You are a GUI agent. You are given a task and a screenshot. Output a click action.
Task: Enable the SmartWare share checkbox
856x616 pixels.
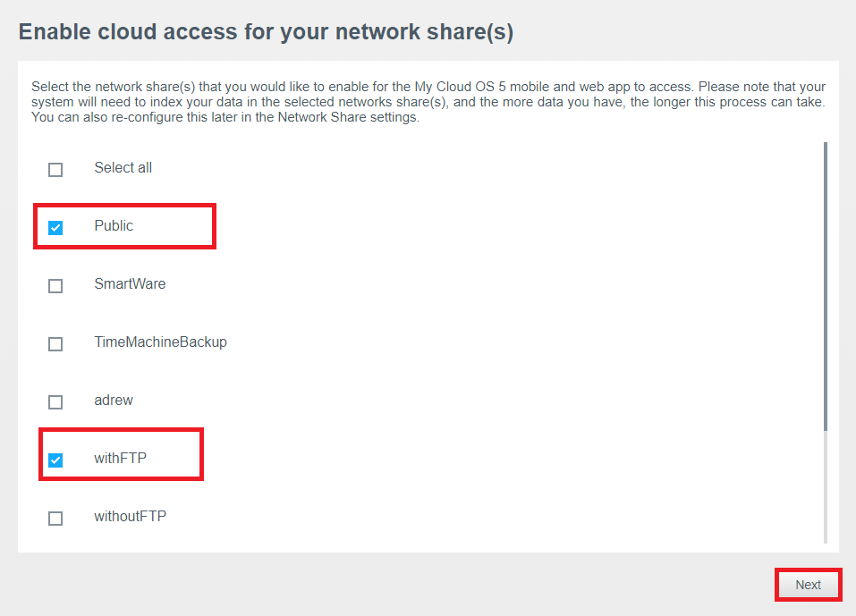pyautogui.click(x=55, y=286)
